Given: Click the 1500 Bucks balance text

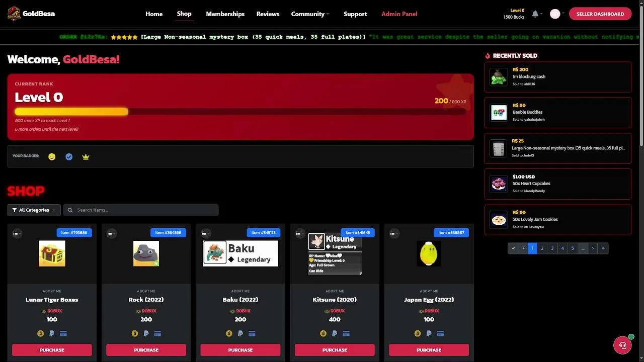Looking at the screenshot, I should pyautogui.click(x=514, y=17).
